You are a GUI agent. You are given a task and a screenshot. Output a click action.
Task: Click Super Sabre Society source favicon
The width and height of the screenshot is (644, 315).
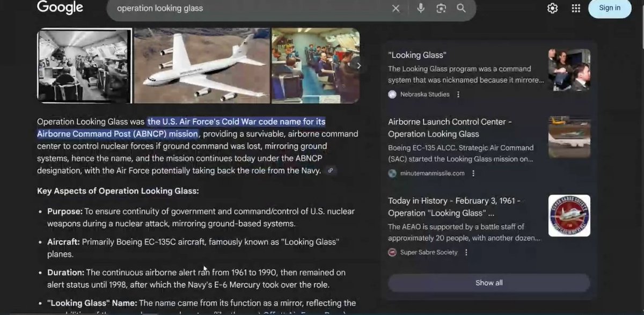click(x=392, y=252)
